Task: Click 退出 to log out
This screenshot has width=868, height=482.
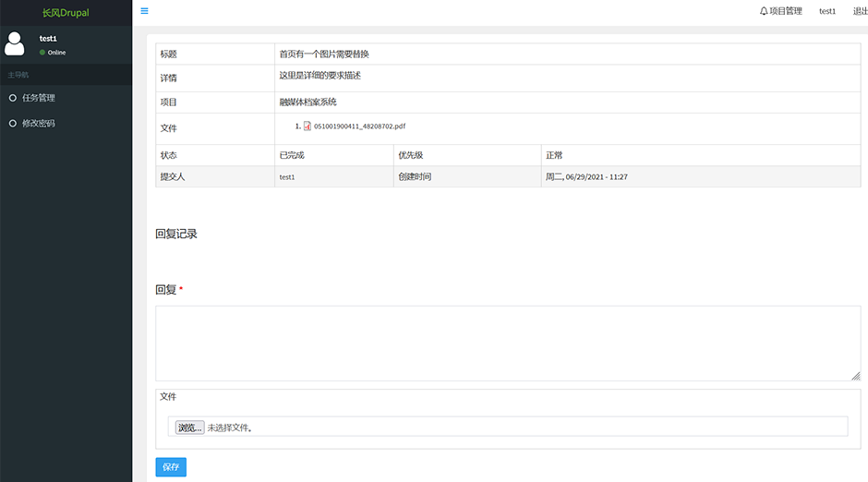Action: coord(861,11)
